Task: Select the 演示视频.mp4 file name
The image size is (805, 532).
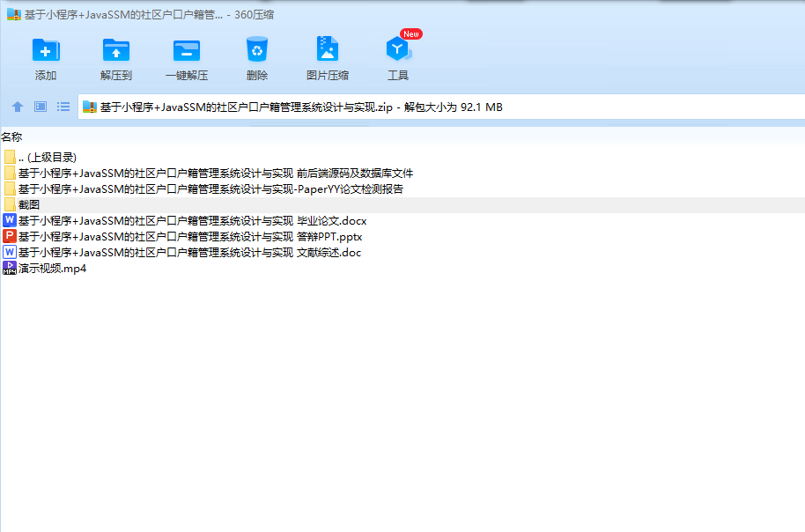Action: pyautogui.click(x=52, y=269)
